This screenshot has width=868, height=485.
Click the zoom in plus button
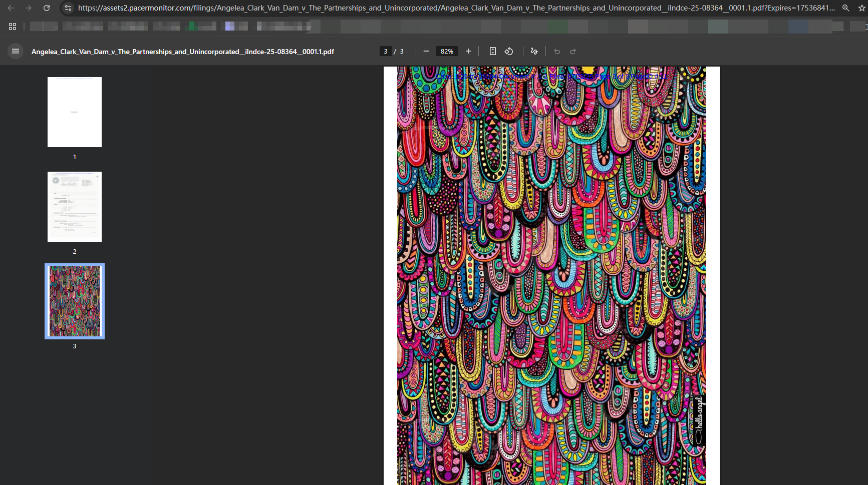[468, 51]
